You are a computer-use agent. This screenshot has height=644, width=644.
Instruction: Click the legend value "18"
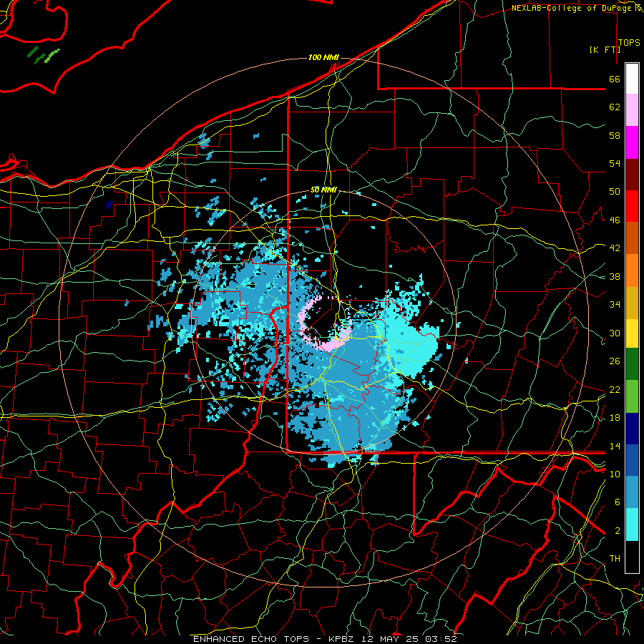coord(615,418)
